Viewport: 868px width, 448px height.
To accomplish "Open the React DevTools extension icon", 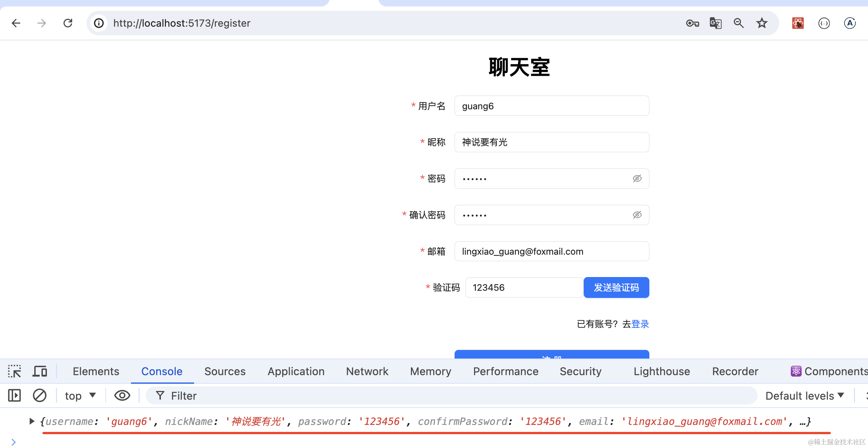I will [798, 23].
